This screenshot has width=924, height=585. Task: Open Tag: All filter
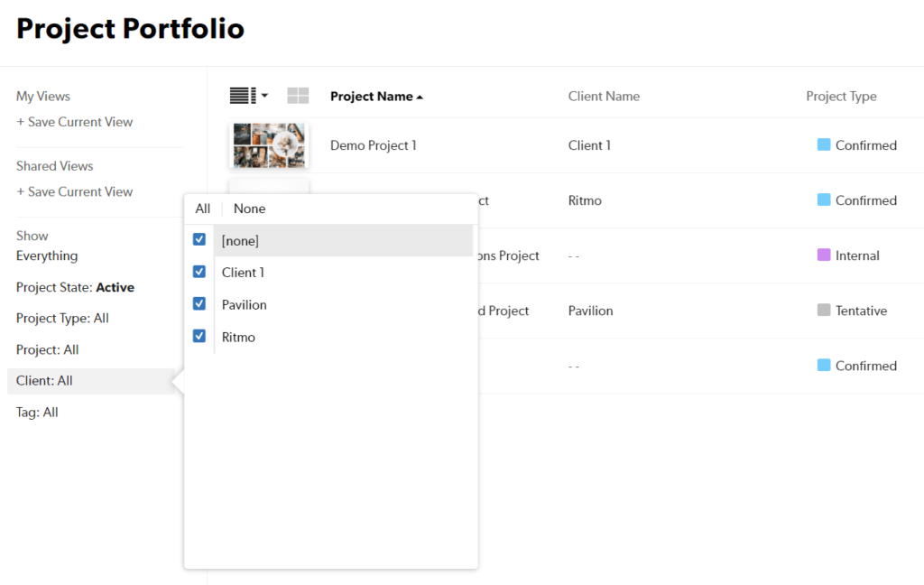(37, 413)
